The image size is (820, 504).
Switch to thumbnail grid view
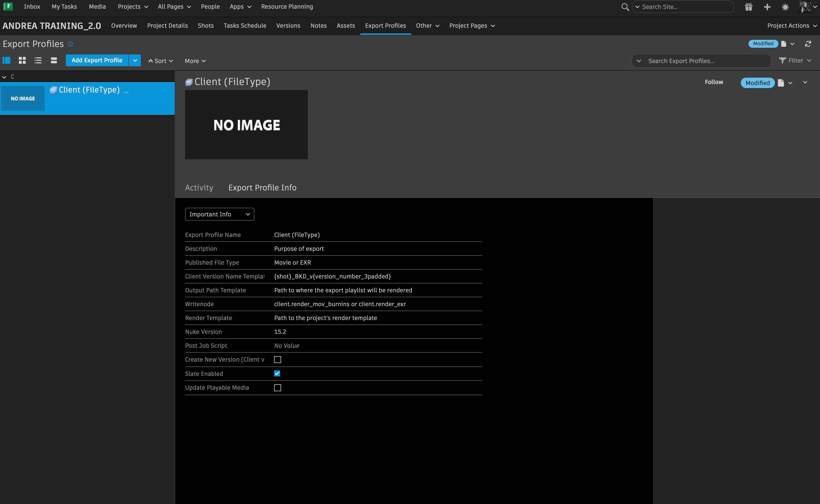coord(22,60)
